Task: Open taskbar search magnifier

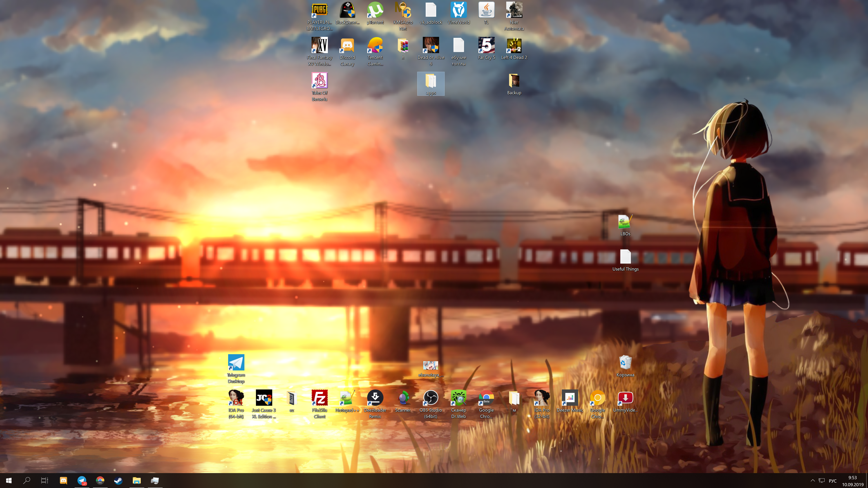Action: pos(27,481)
